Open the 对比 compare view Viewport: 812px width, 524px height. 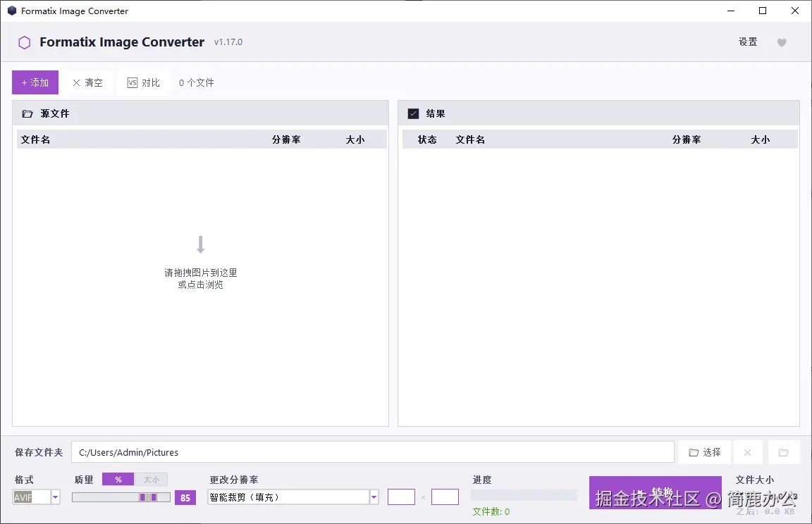coord(144,82)
